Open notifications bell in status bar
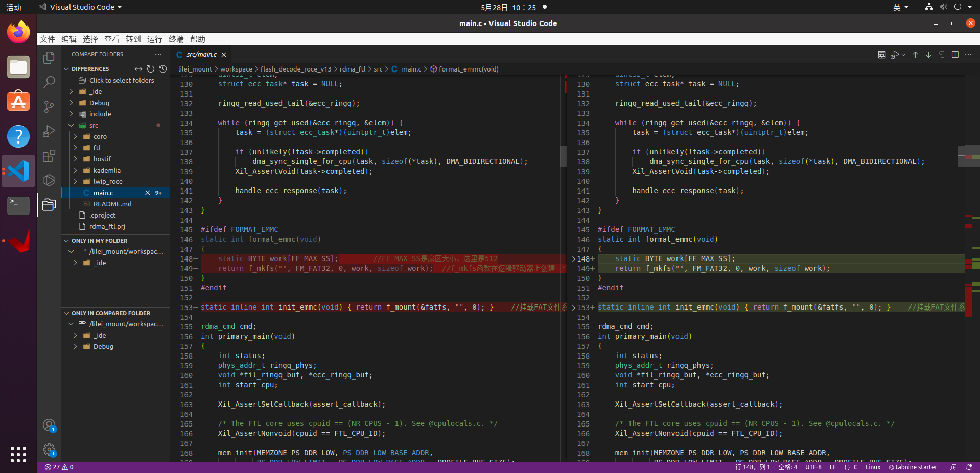This screenshot has width=980, height=473. coord(969,467)
